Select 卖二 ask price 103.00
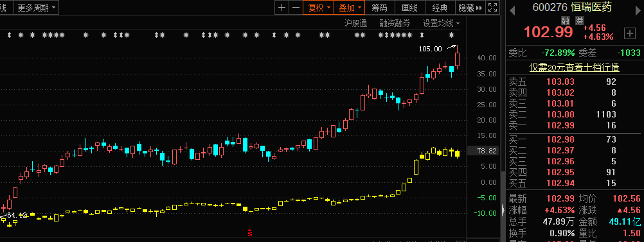The image size is (644, 242). pos(560,114)
